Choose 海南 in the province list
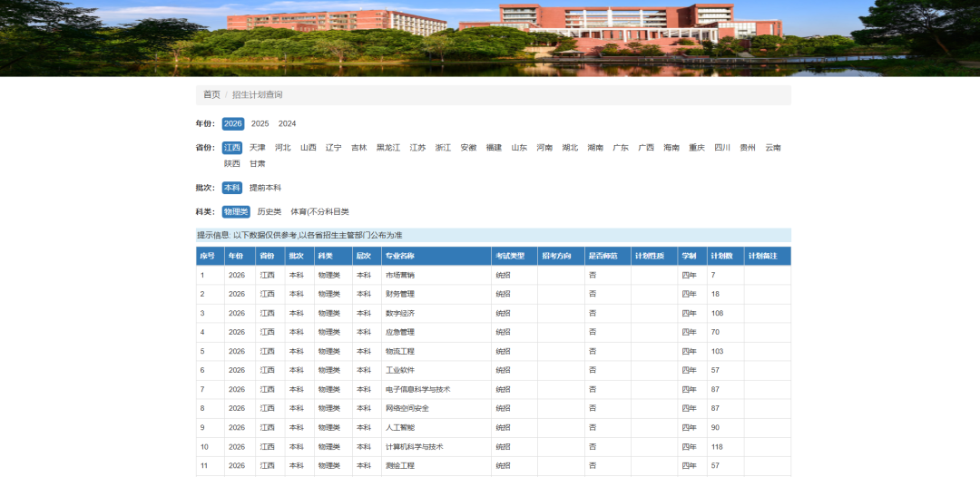The width and height of the screenshot is (980, 477). point(671,148)
